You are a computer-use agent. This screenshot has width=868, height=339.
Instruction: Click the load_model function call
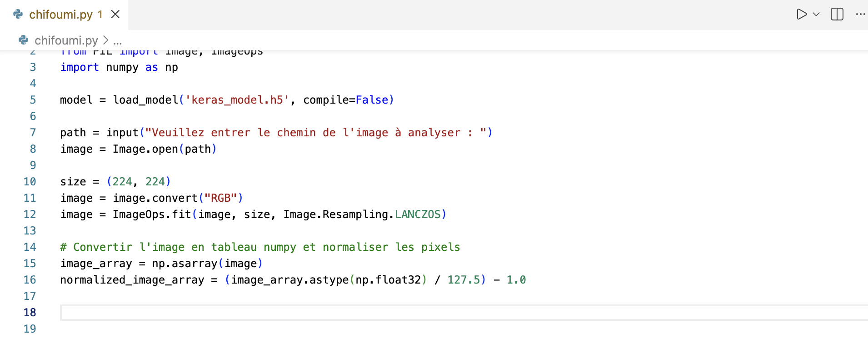pos(145,100)
